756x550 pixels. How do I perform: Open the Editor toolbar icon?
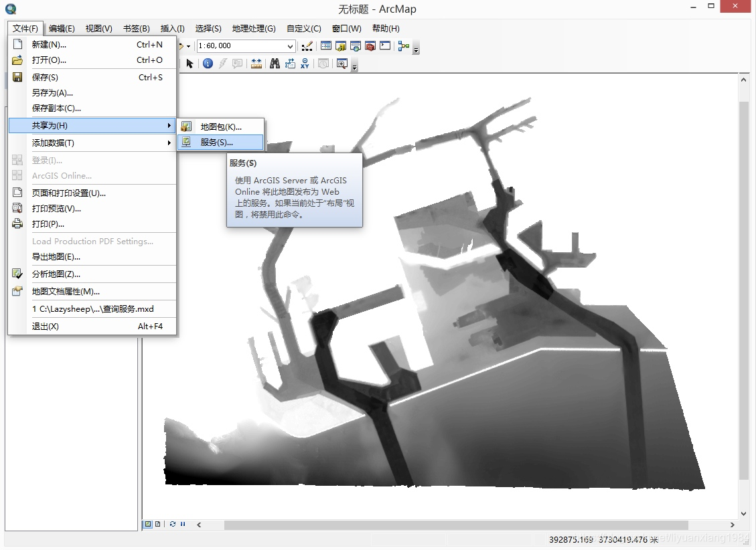307,46
